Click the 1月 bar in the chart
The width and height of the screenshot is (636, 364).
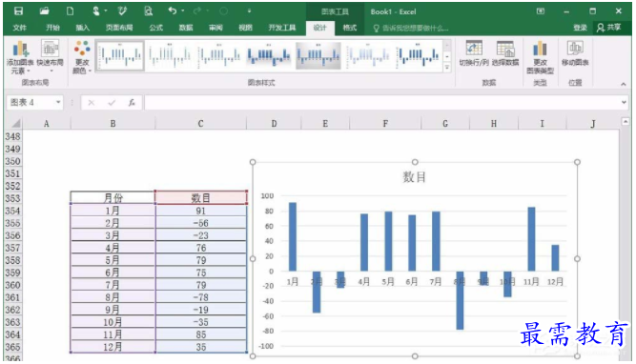coord(293,236)
